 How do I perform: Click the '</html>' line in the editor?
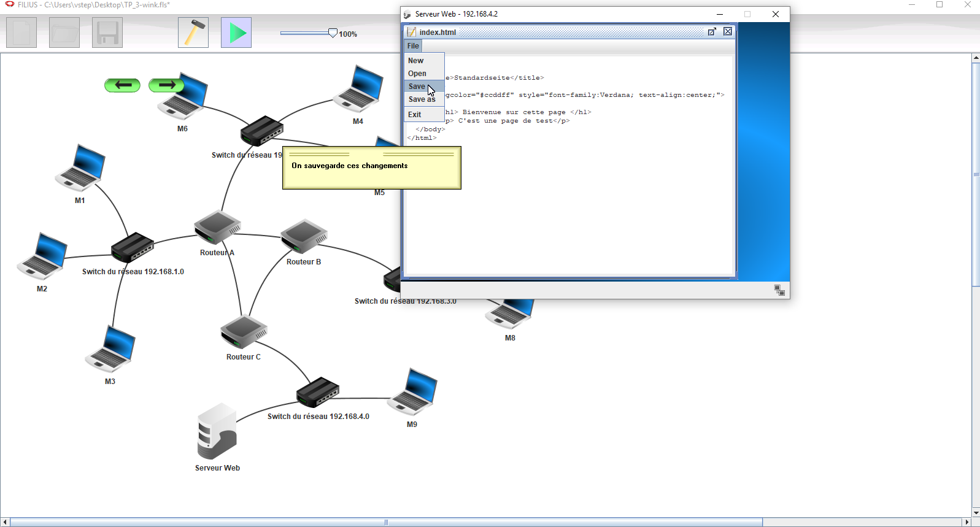422,138
